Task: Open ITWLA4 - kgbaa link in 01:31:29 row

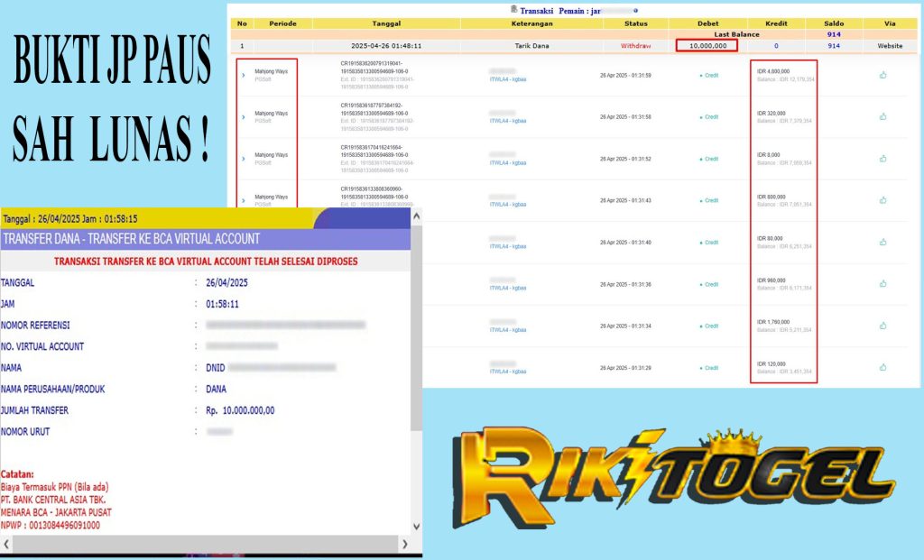Action: 508,372
